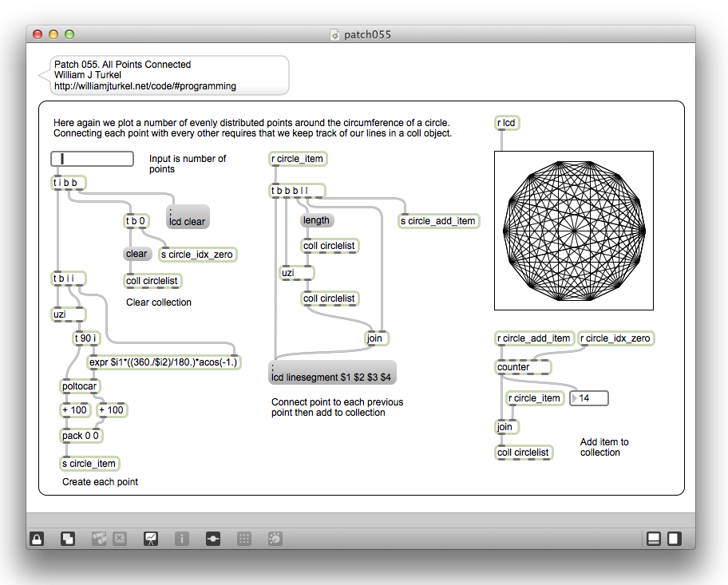Click the lock patcher icon
The height and width of the screenshot is (585, 728).
pyautogui.click(x=37, y=539)
